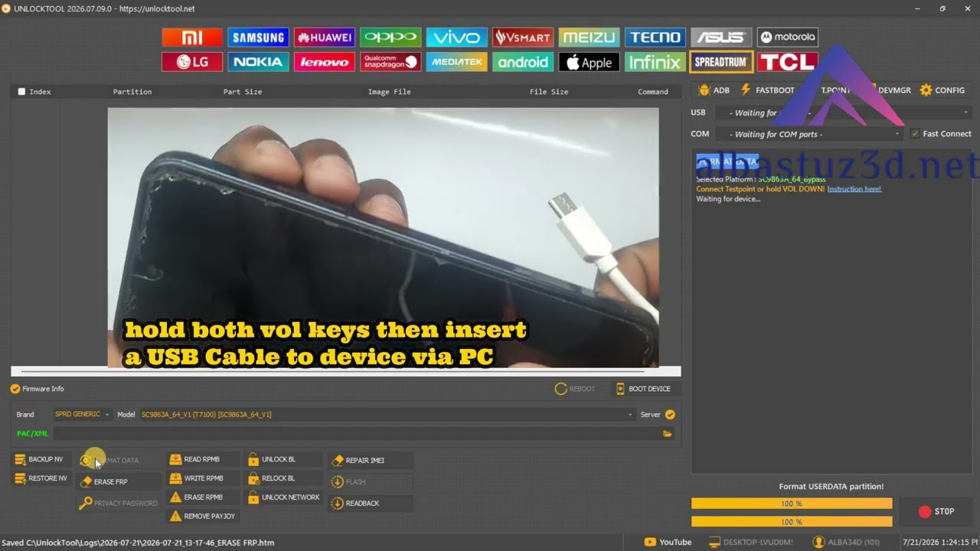Image resolution: width=980 pixels, height=551 pixels.
Task: Switch to the Vivo brand tile
Action: 456,37
